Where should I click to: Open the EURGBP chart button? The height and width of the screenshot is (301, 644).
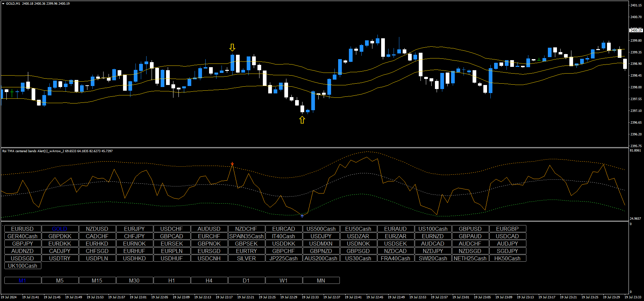pos(508,229)
